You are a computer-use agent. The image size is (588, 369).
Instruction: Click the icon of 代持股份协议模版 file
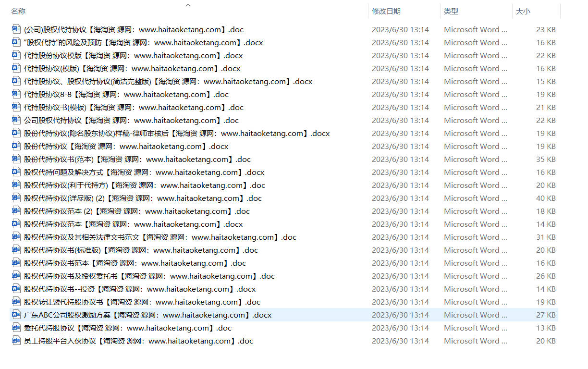pyautogui.click(x=16, y=55)
